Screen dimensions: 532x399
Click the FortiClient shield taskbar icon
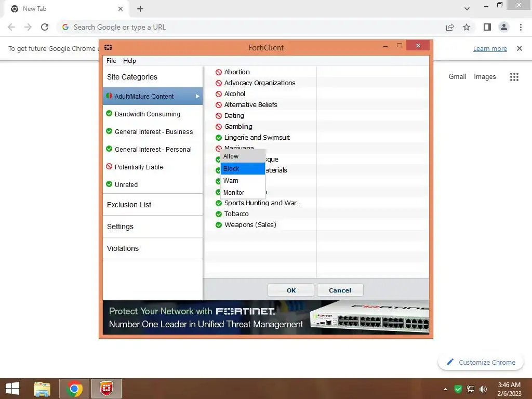[x=106, y=389]
